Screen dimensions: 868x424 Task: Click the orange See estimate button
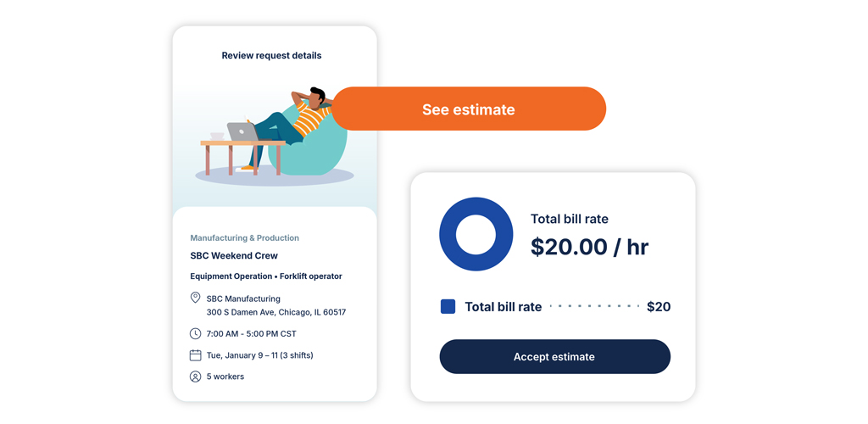(468, 109)
